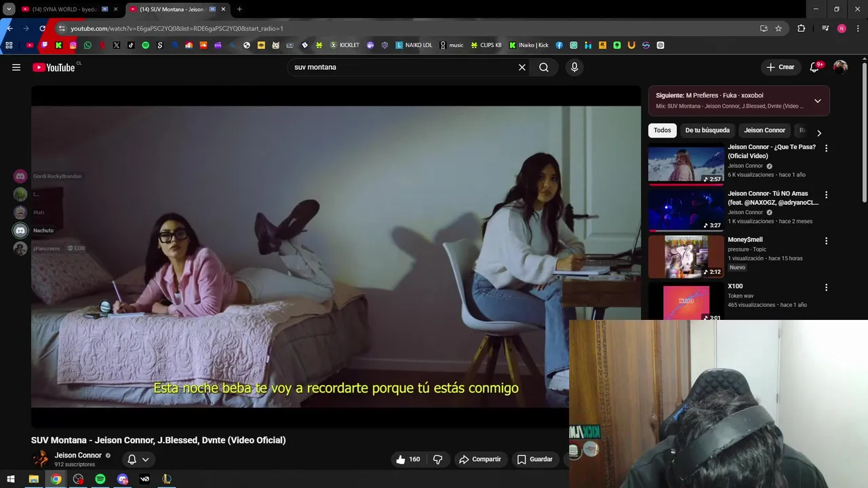Open Discord from the taskbar
The image size is (868, 488).
[123, 479]
